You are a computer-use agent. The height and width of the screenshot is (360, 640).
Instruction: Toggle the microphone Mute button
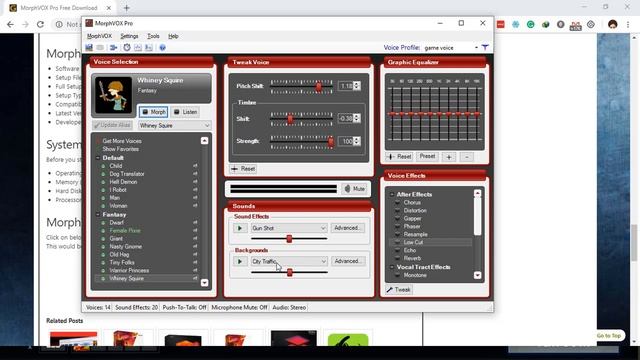pyautogui.click(x=354, y=189)
